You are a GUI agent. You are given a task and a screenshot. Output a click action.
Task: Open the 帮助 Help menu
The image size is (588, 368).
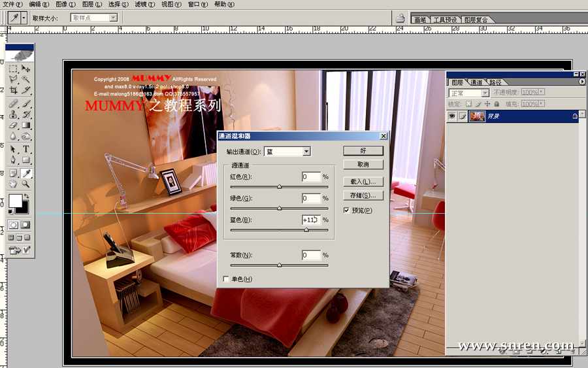pyautogui.click(x=224, y=4)
